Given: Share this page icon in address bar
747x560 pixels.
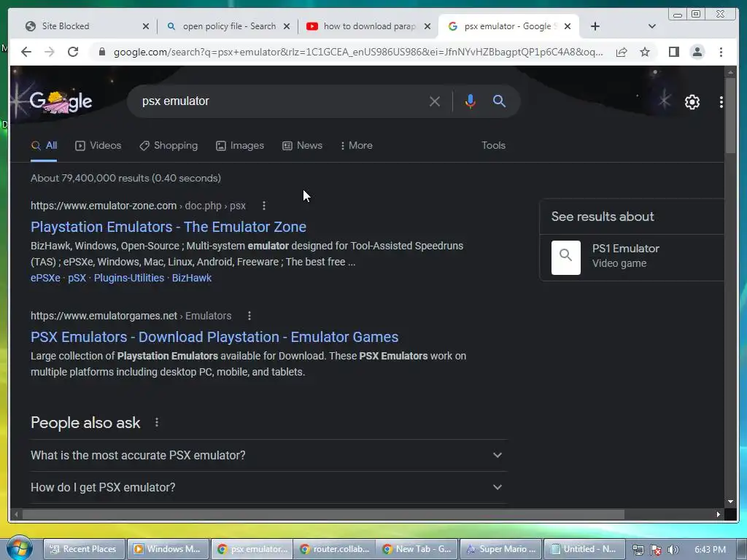Looking at the screenshot, I should pos(622,52).
